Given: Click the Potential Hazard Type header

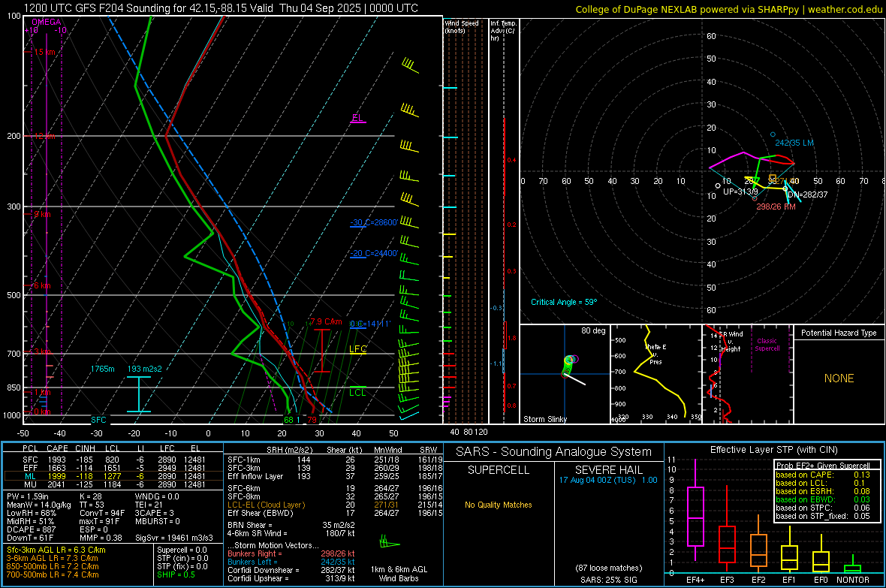Looking at the screenshot, I should coord(839,333).
